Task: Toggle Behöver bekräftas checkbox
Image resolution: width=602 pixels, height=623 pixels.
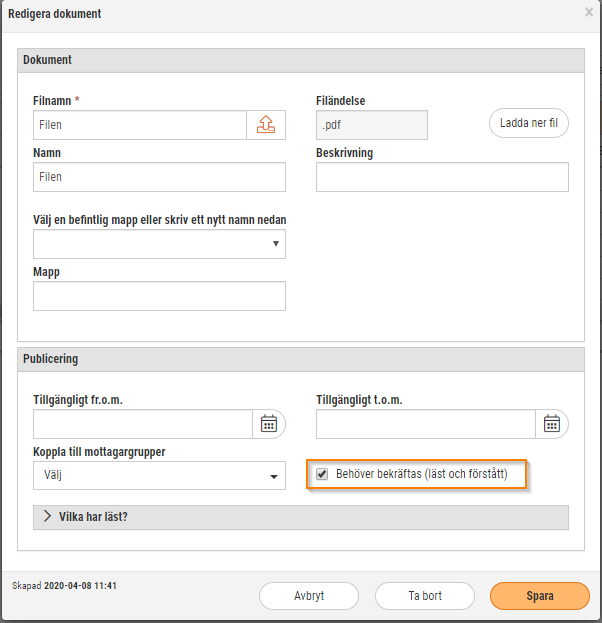Action: pyautogui.click(x=322, y=474)
